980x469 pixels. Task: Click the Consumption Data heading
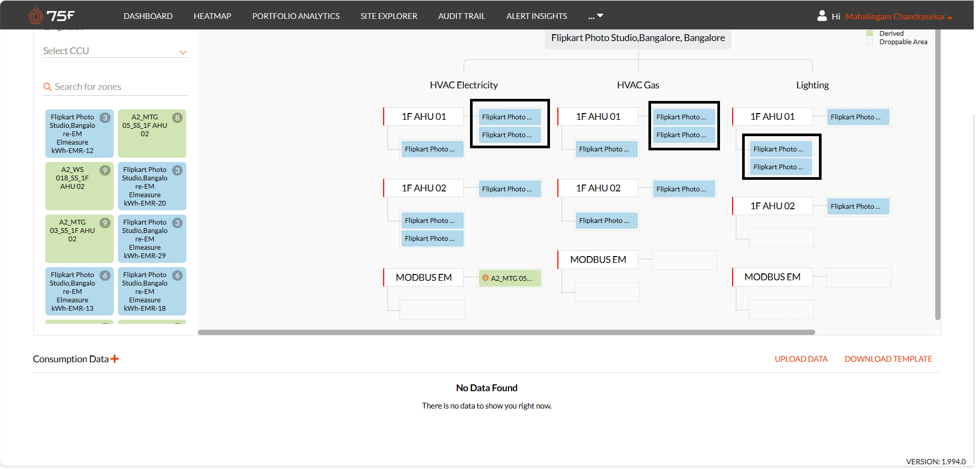click(71, 359)
